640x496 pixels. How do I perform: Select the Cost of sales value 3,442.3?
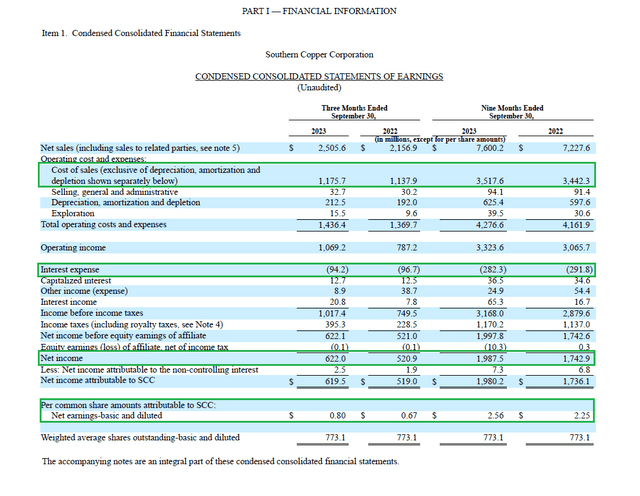(x=576, y=181)
